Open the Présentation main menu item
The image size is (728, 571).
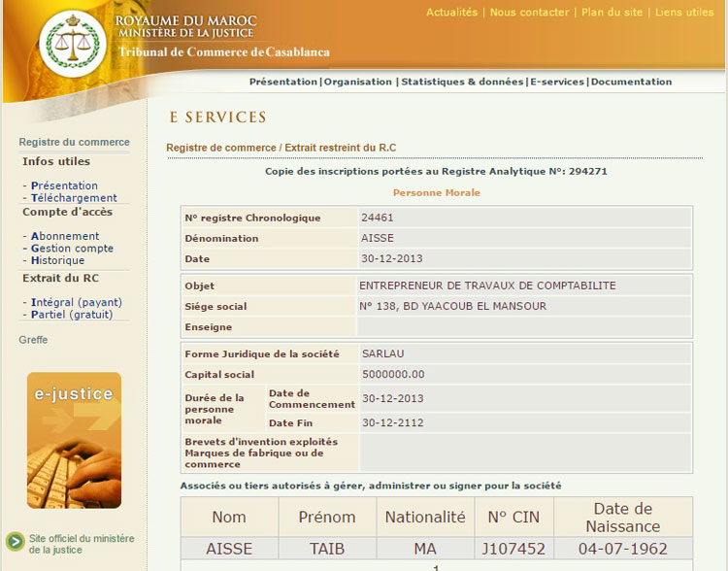pyautogui.click(x=283, y=82)
